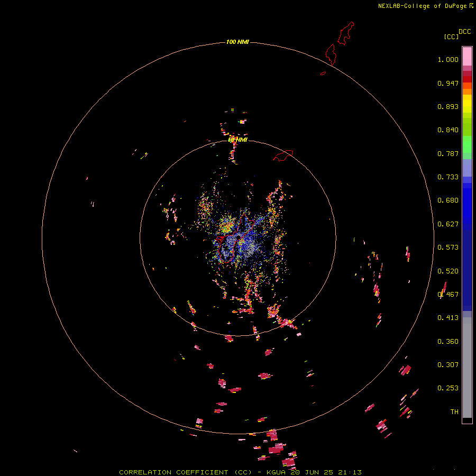Click the KGUA radar station identifier
Screen dimensions: 476x476
point(277,472)
